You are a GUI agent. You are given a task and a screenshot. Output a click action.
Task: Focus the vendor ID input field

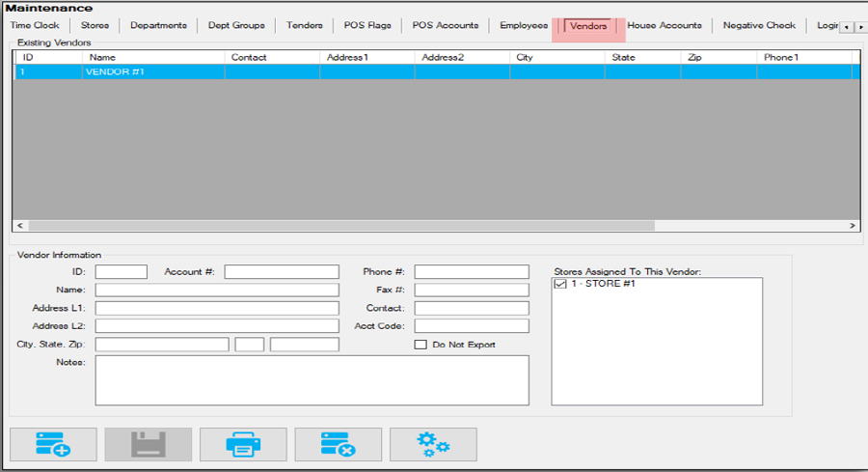[122, 271]
